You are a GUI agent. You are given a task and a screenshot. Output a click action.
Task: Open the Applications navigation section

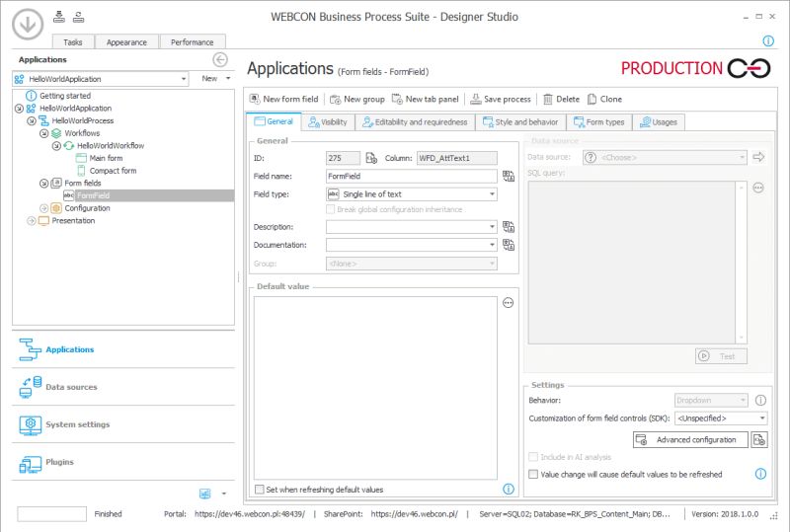(123, 349)
